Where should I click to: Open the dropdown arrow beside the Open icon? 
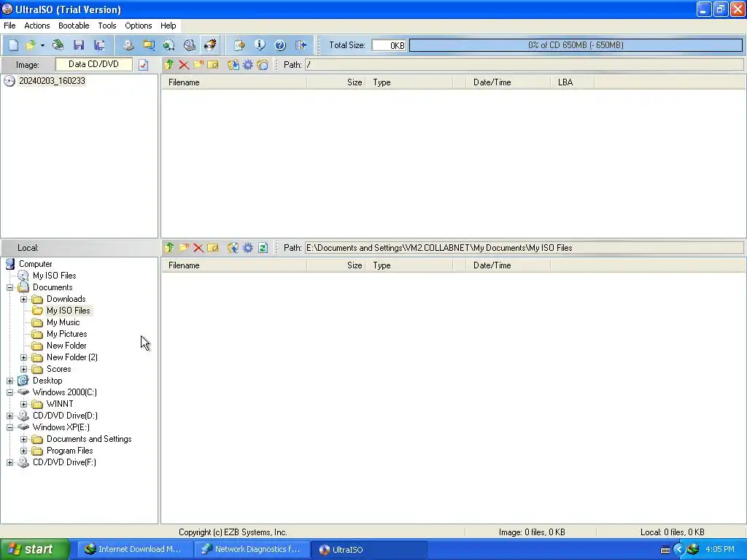click(x=42, y=45)
